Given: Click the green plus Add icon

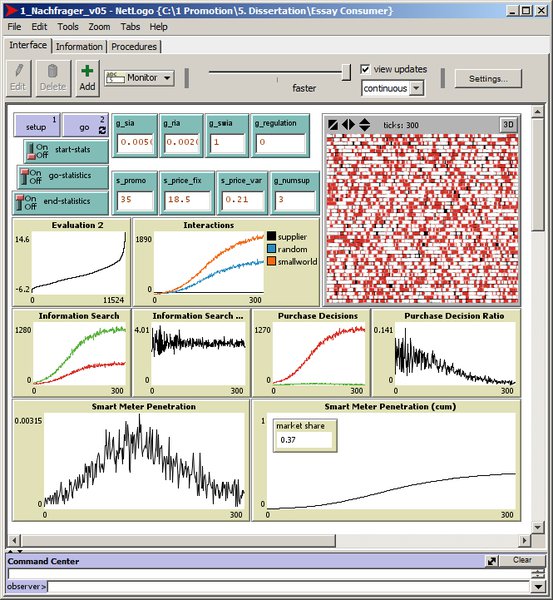Looking at the screenshot, I should (87, 71).
